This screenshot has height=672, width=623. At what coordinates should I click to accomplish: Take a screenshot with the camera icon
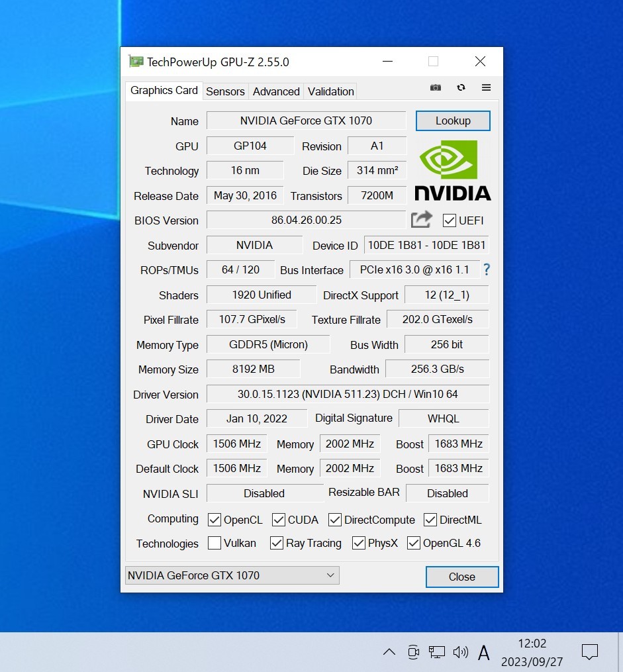coord(436,87)
